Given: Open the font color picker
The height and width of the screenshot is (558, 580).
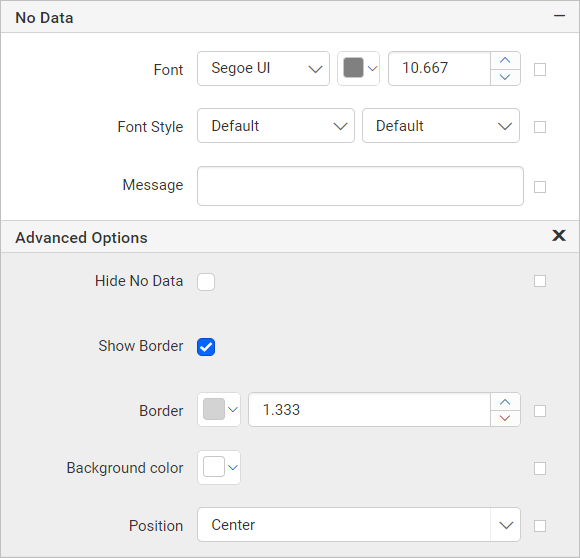Looking at the screenshot, I should pos(358,68).
